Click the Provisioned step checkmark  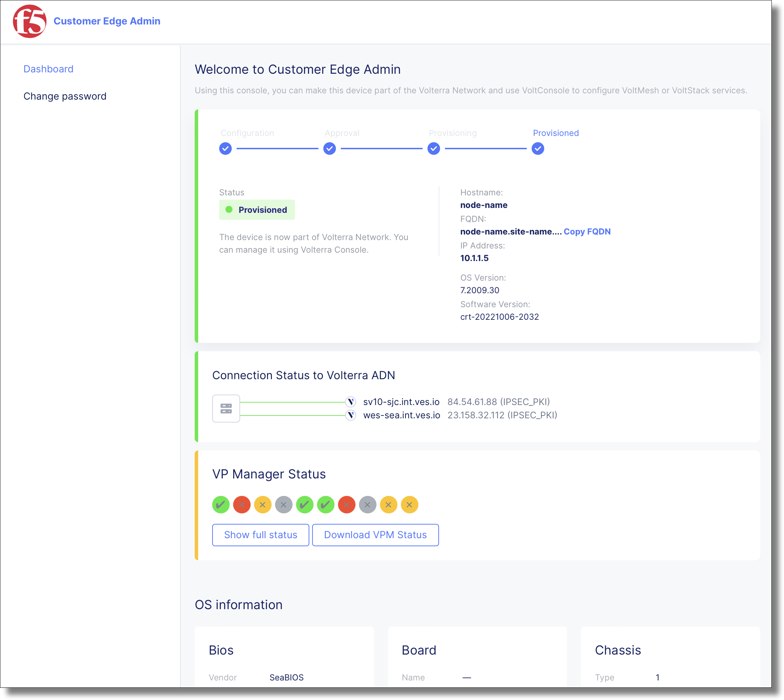(538, 149)
